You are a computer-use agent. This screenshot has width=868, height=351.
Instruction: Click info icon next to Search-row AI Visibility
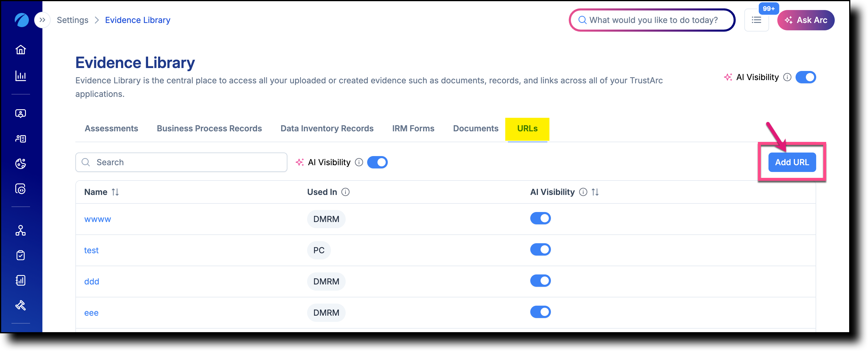click(359, 162)
